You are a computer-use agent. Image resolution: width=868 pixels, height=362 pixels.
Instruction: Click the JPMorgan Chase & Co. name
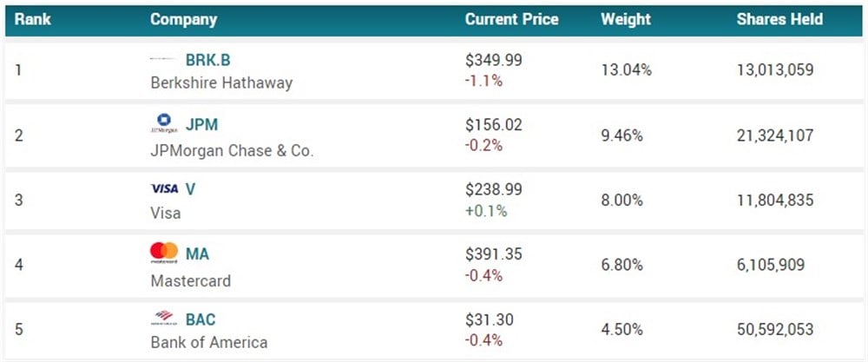coord(232,150)
